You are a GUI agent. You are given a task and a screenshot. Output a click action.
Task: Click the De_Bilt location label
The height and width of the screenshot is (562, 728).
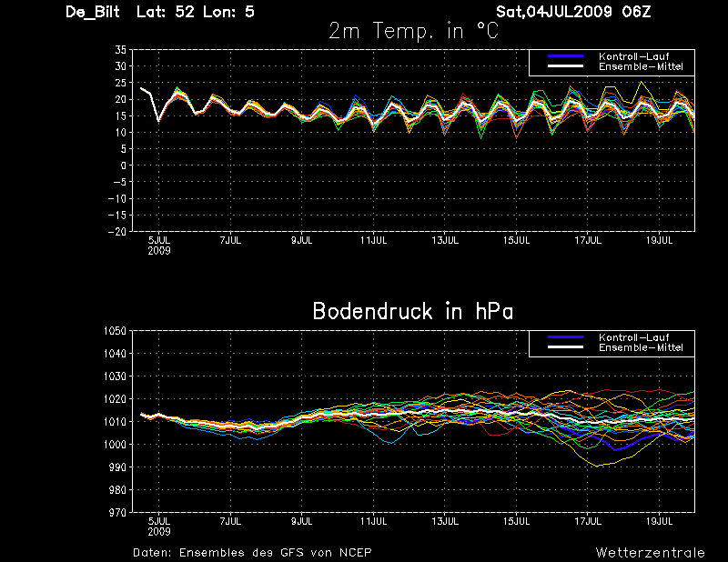(x=93, y=12)
